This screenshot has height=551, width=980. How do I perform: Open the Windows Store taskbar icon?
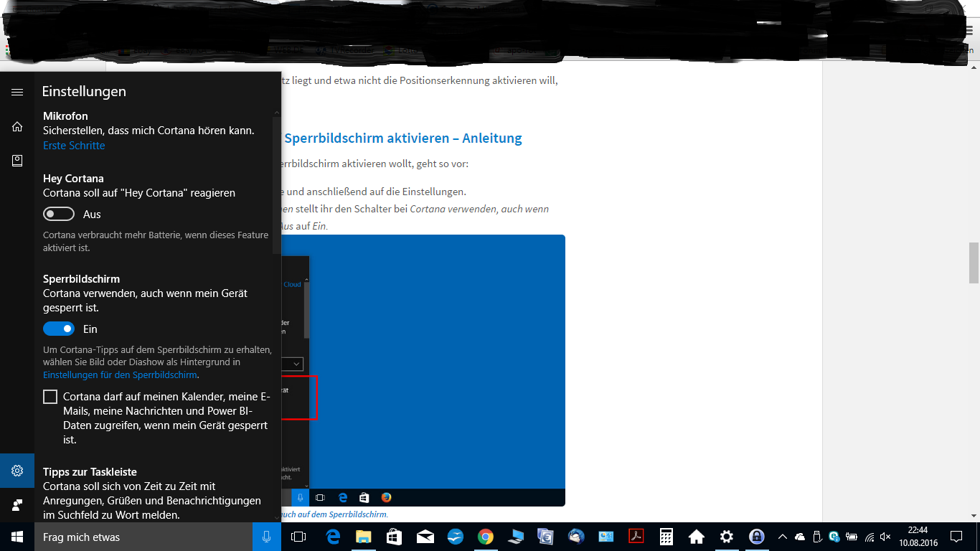point(394,537)
